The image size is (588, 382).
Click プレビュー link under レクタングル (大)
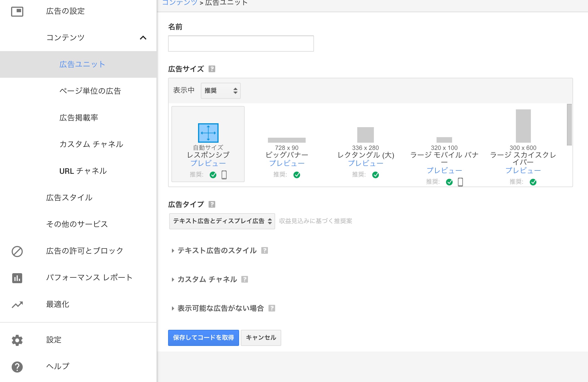tap(366, 163)
